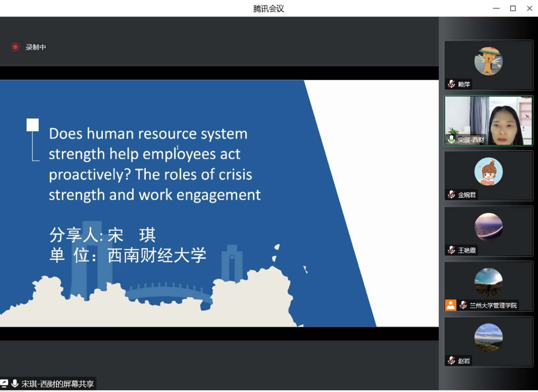Select 王艳霞's round avatar picture
This screenshot has width=538, height=392.
488,227
